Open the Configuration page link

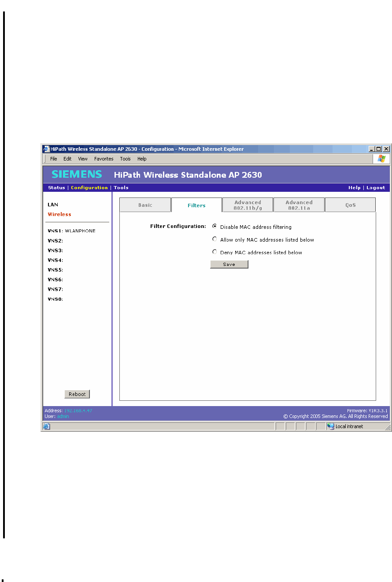[x=89, y=188]
